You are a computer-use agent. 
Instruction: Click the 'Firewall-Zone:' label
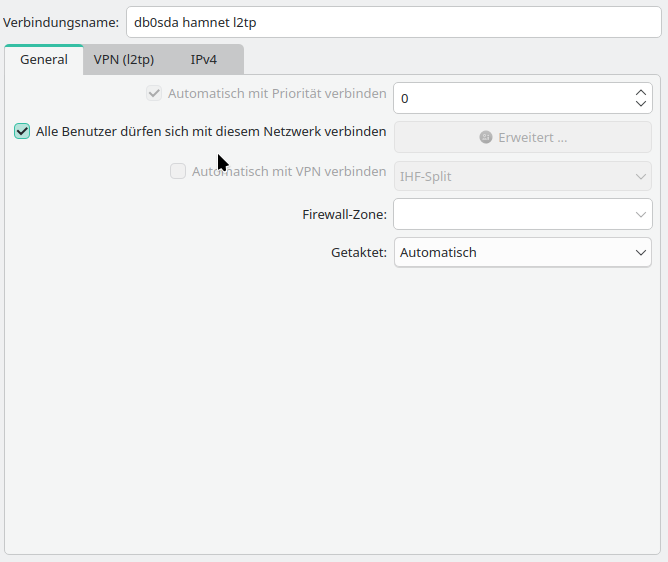pyautogui.click(x=344, y=214)
